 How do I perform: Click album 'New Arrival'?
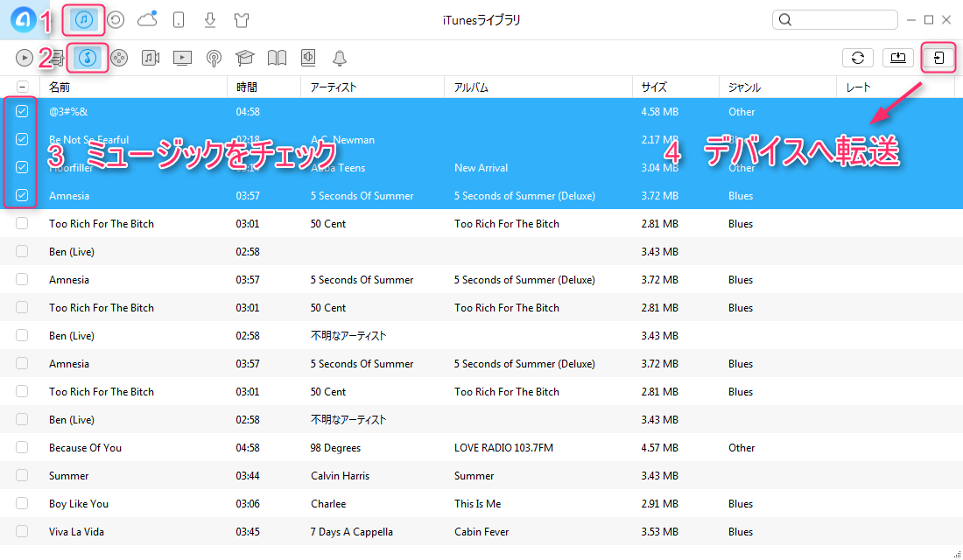pos(481,168)
